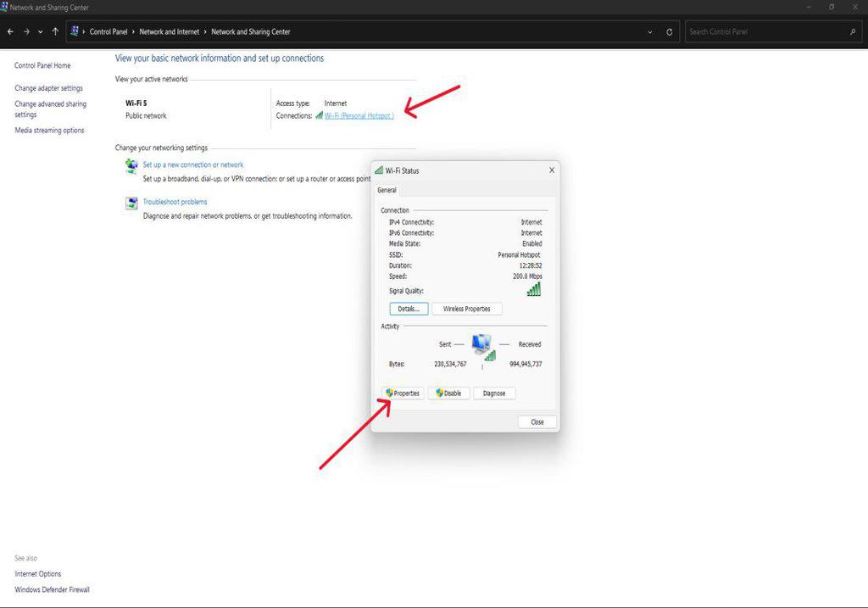The height and width of the screenshot is (608, 868).
Task: Click Set up a new connection or network
Action: [x=193, y=165]
